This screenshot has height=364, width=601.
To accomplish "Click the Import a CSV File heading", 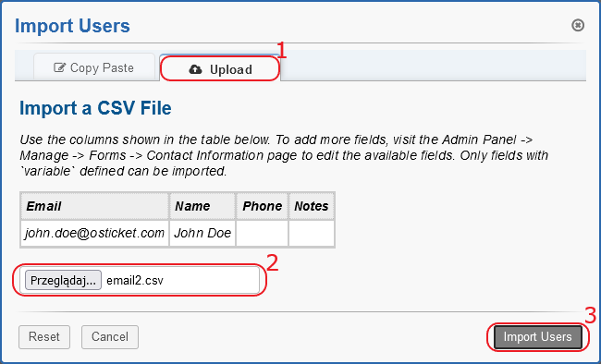I will click(x=95, y=108).
